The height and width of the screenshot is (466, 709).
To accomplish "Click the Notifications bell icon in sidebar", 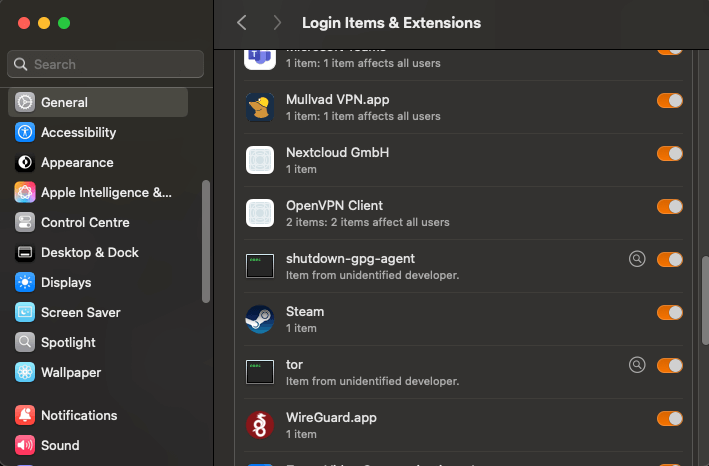I will click(25, 415).
